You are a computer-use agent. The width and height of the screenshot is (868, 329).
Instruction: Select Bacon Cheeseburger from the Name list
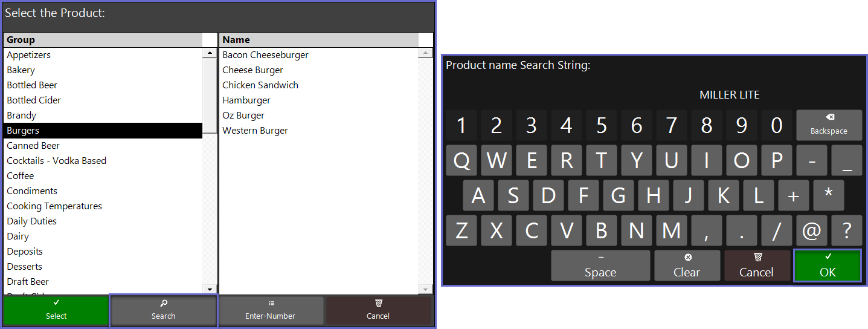pyautogui.click(x=265, y=55)
